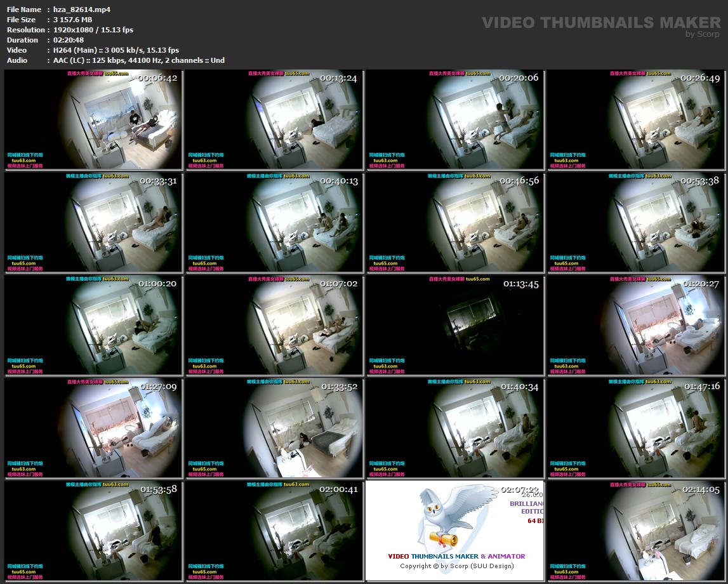Screen dimensions: 728x584
Task: Click the File Size label
Action: 22,20
